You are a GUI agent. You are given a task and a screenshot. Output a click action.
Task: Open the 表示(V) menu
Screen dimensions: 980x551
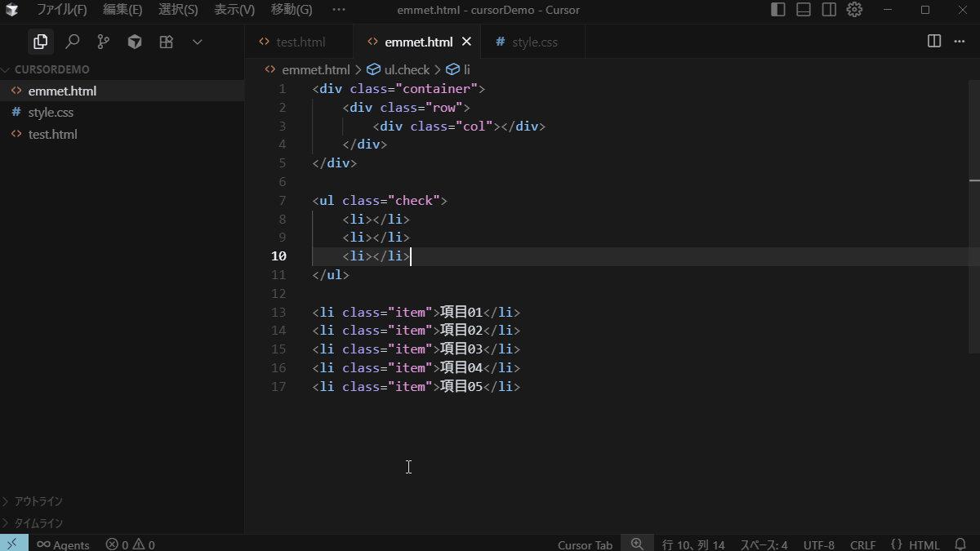(234, 10)
